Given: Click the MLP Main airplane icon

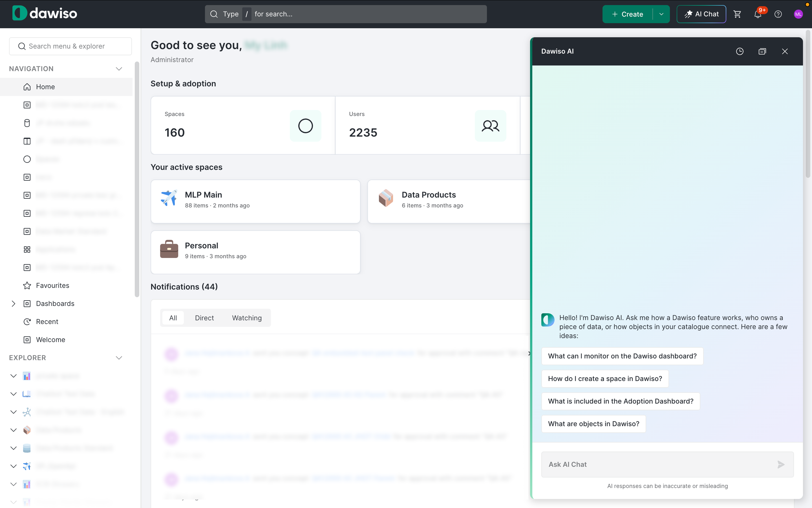Looking at the screenshot, I should pos(169,198).
